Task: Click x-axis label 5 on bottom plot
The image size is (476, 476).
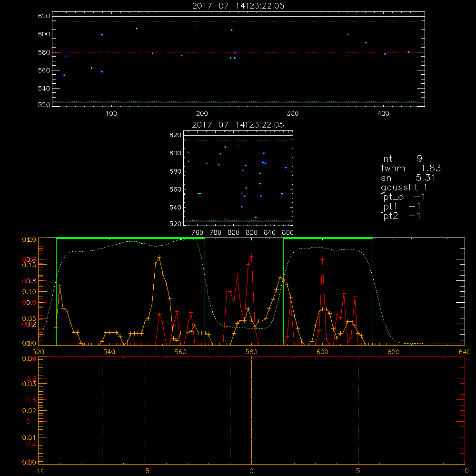Action: point(358,471)
